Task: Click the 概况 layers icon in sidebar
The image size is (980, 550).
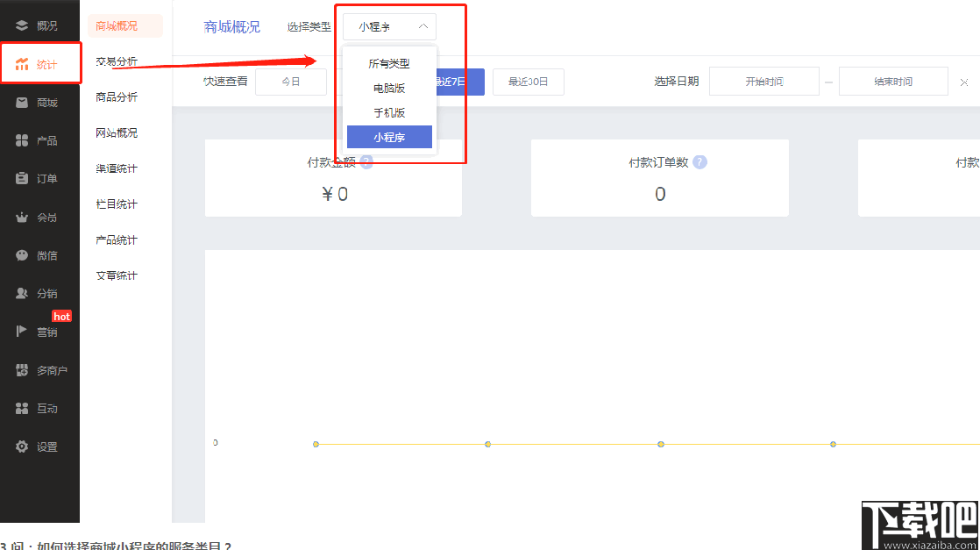Action: point(22,25)
